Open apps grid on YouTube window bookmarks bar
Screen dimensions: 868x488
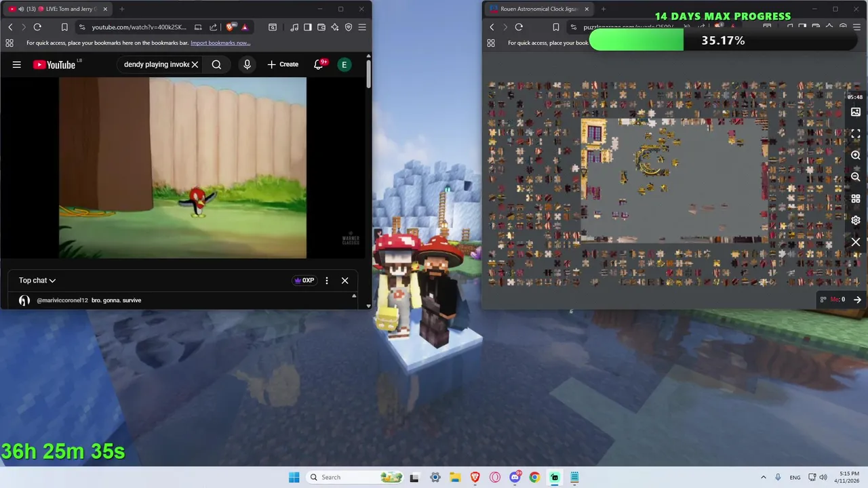[x=9, y=43]
